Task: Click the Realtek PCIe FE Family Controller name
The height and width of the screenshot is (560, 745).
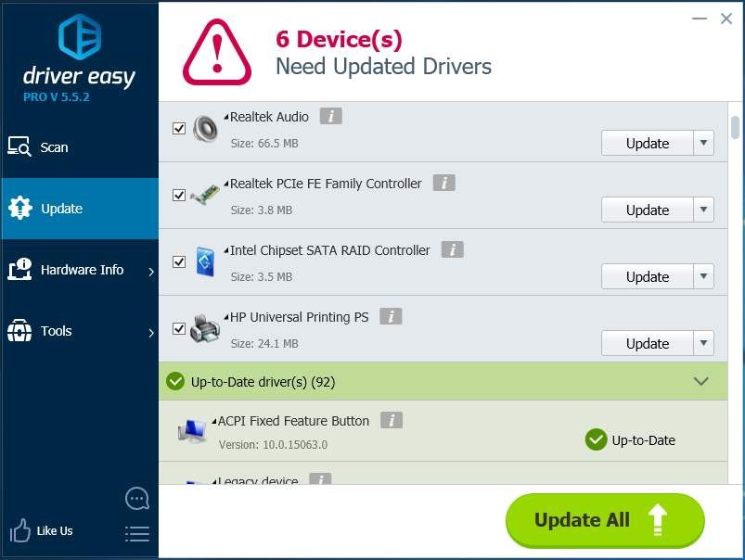Action: (x=326, y=184)
